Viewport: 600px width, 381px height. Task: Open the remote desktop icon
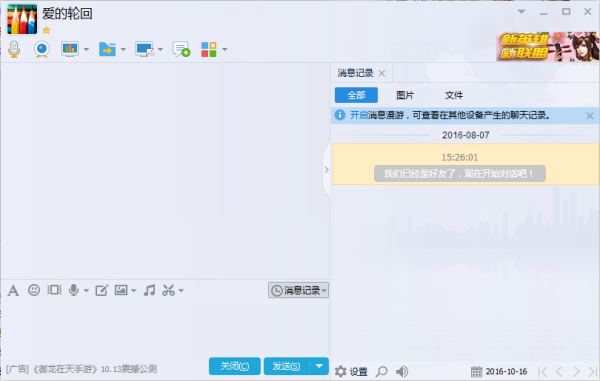tap(144, 49)
